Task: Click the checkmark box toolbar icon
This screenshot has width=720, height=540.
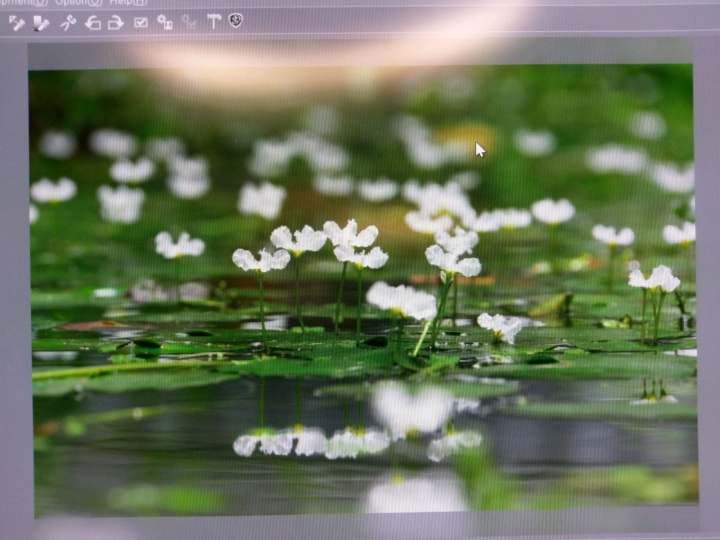Action: pos(141,22)
